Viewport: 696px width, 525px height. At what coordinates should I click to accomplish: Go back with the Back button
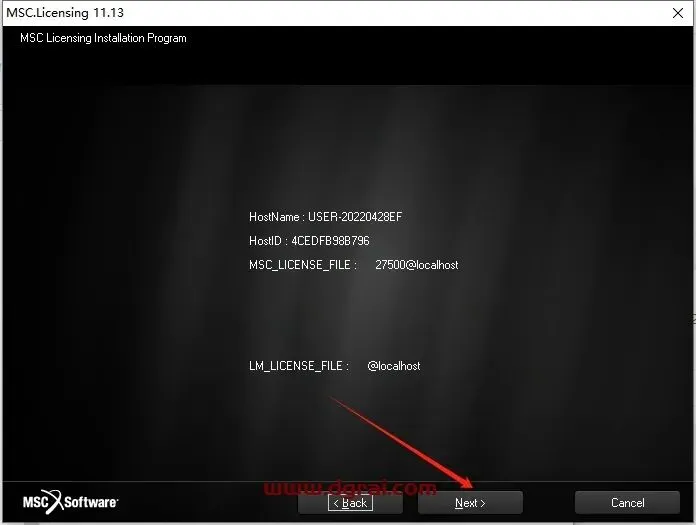tap(350, 503)
